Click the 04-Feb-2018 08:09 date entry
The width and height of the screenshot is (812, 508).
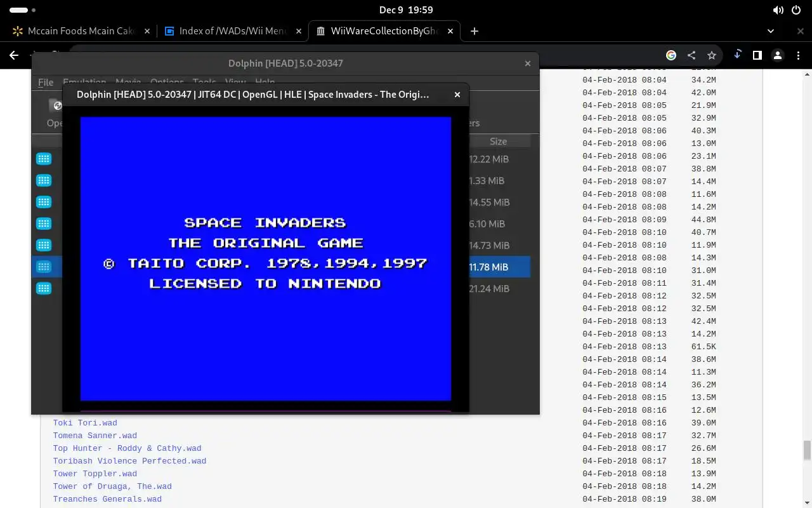[624, 220]
